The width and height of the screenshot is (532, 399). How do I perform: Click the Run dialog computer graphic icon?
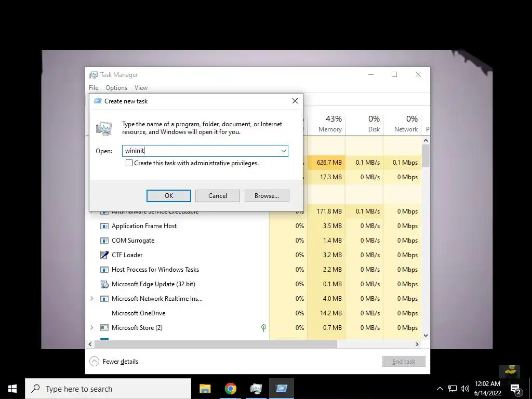[x=104, y=129]
